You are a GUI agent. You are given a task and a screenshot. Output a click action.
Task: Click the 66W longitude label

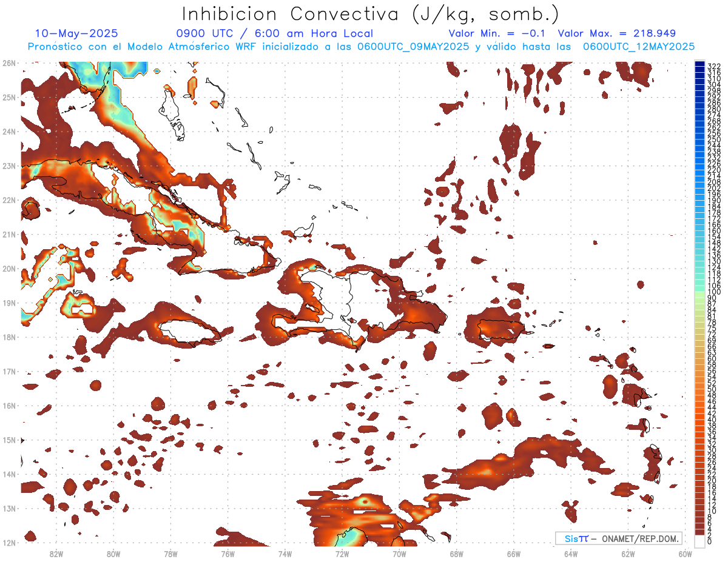tap(513, 554)
